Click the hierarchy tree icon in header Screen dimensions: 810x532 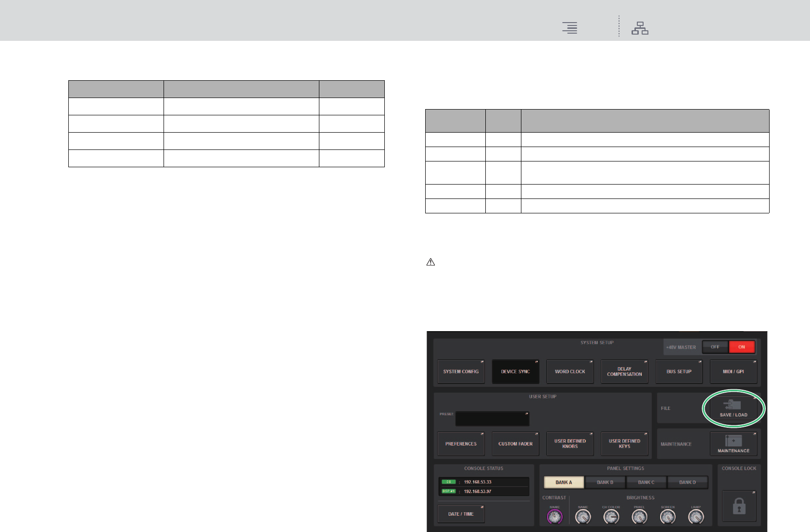(x=640, y=28)
